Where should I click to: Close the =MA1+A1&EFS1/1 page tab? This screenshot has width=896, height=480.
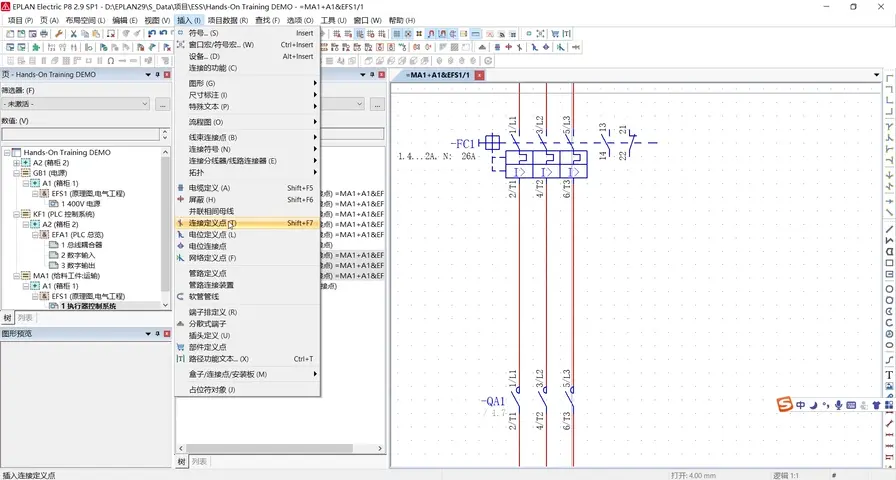(x=479, y=75)
